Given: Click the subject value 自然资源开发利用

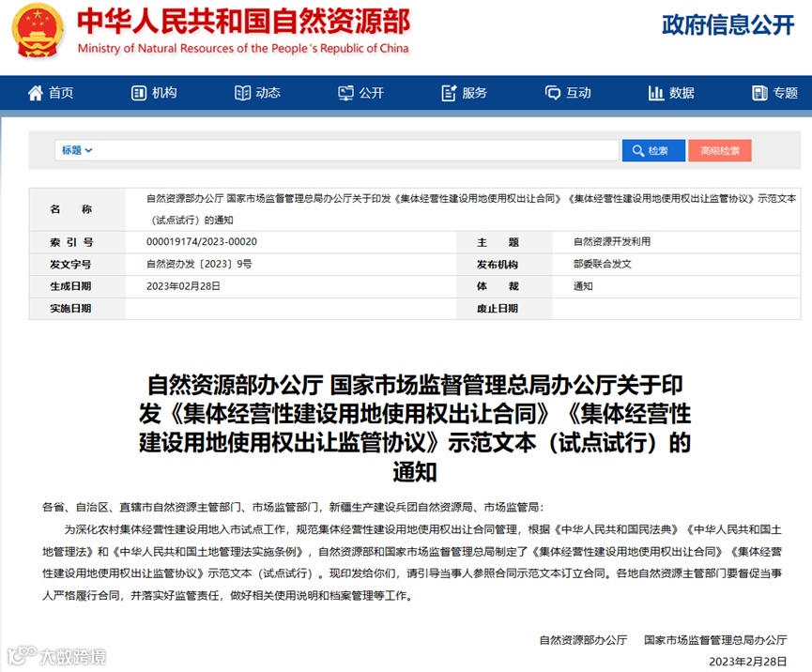Looking at the screenshot, I should (612, 242).
